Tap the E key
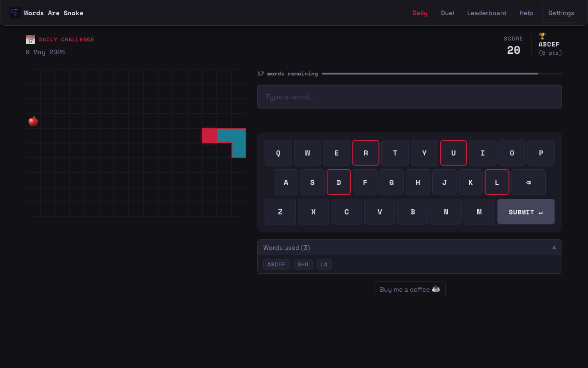The image size is (588, 368). click(337, 153)
